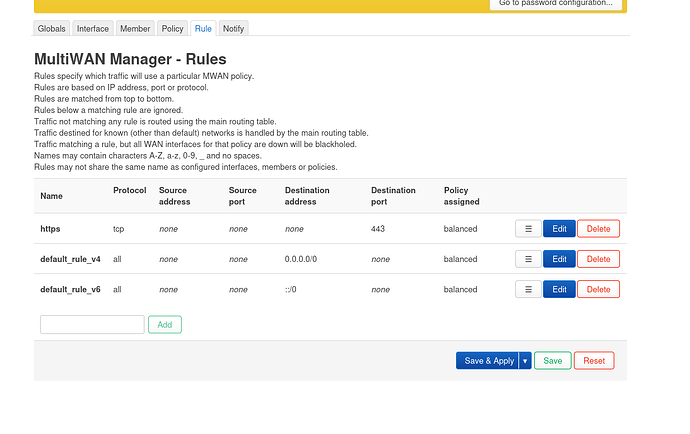690x434 pixels.
Task: Click the Source address column header
Action: click(175, 196)
